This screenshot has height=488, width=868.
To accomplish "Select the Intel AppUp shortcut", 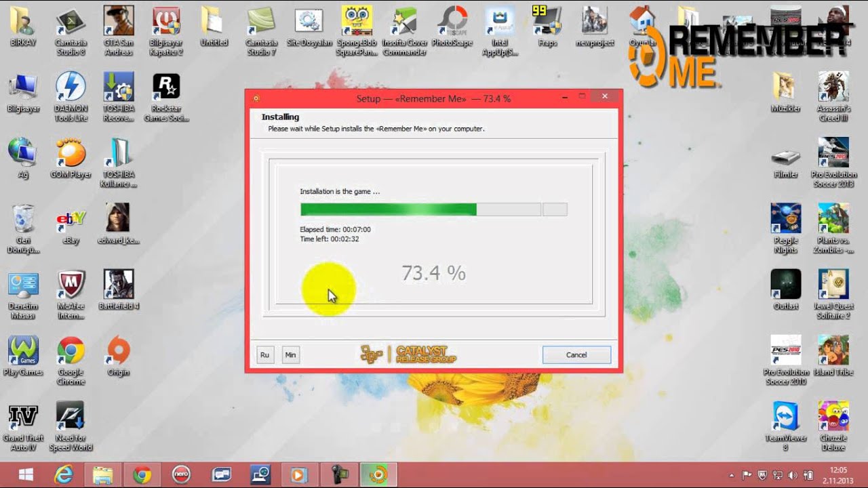I will (x=500, y=31).
